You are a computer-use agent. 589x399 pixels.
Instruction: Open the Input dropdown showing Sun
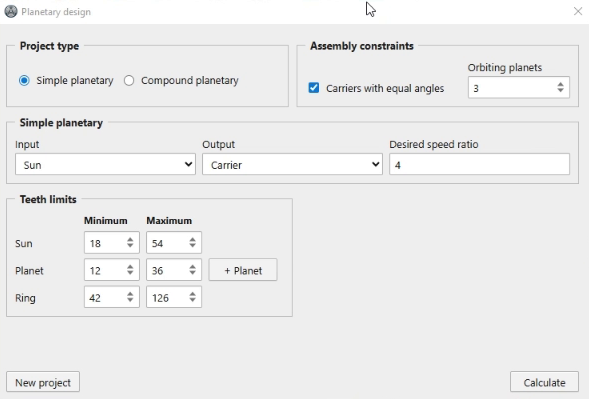point(105,164)
